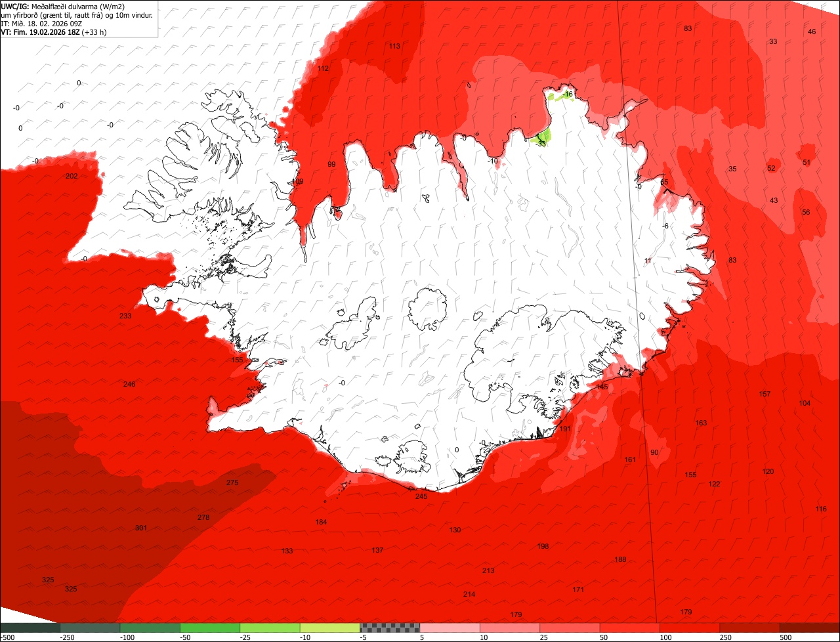Click the map value 278
Screen dimensions: 840x642
[x=203, y=517]
